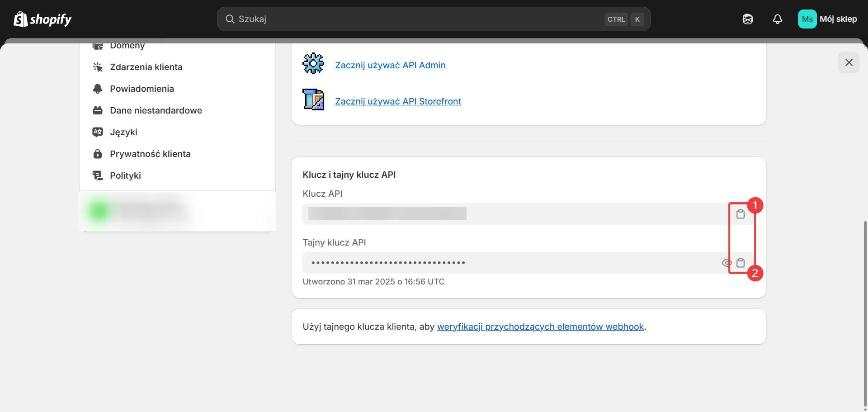
Task: Navigate to Prywatność klienta
Action: (x=150, y=154)
